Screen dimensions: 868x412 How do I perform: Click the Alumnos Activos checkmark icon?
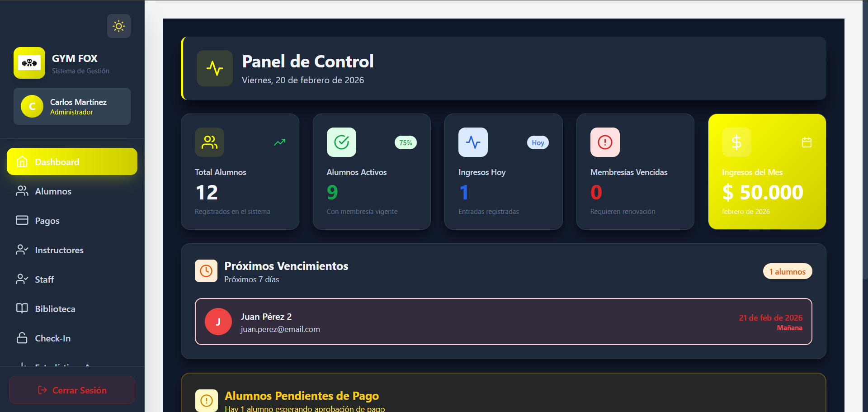pyautogui.click(x=341, y=142)
